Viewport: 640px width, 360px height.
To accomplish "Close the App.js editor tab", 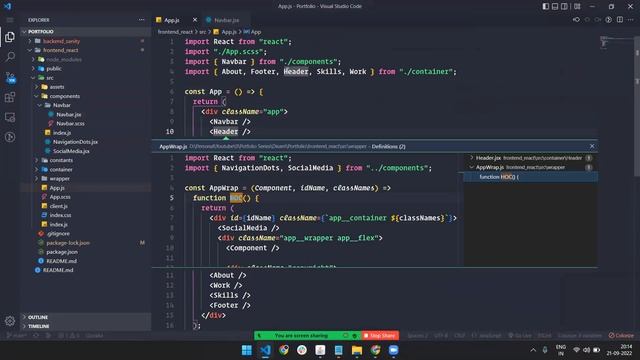I will [x=195, y=20].
